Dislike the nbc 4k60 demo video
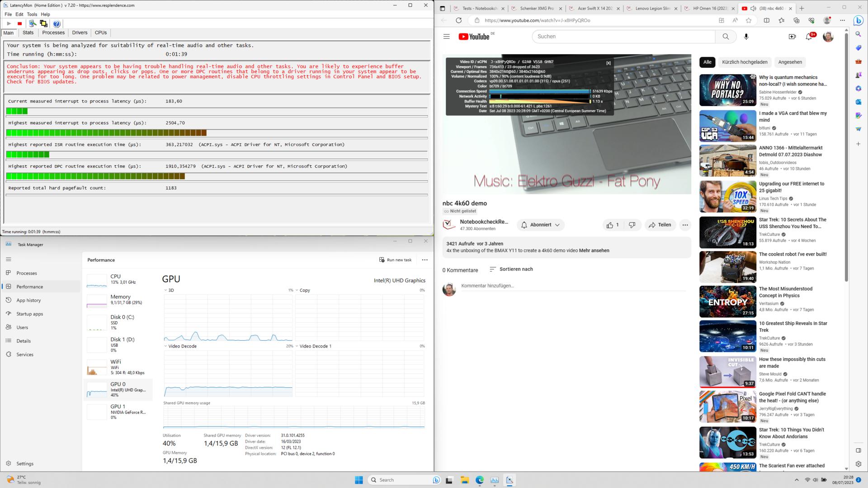This screenshot has width=868, height=488. 632,225
